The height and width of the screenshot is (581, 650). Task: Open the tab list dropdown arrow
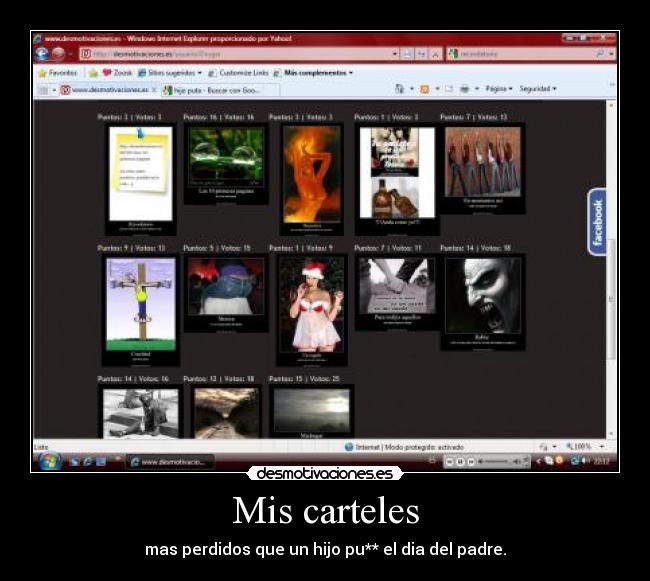(x=54, y=90)
